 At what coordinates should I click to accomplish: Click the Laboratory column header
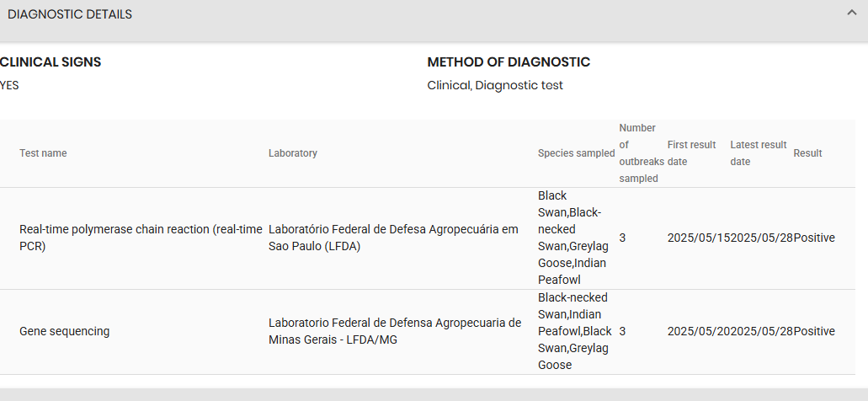(x=293, y=153)
